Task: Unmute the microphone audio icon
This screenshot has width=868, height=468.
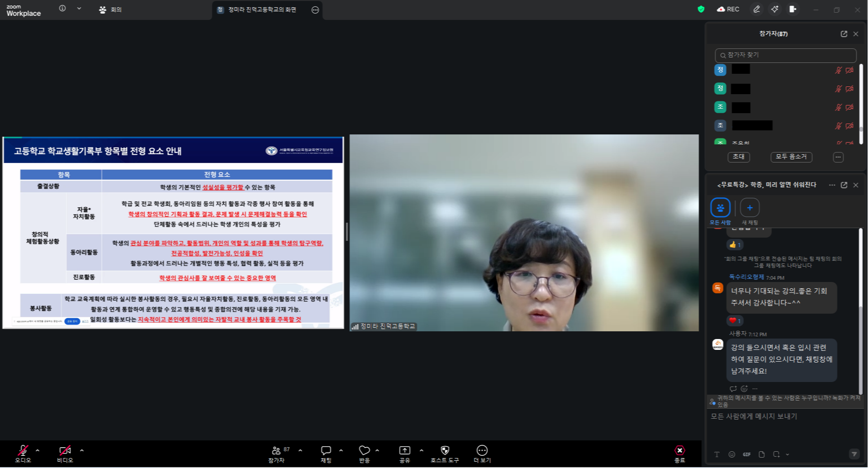Action: tap(23, 450)
